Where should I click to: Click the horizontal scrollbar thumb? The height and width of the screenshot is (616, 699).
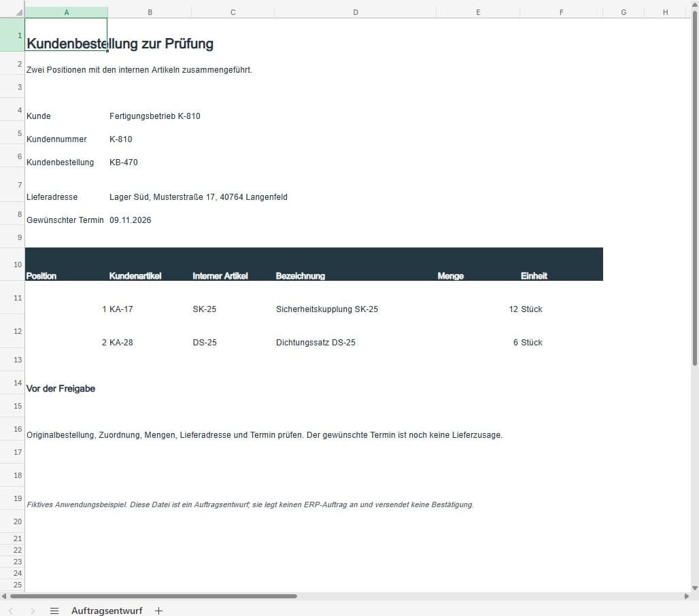click(154, 596)
